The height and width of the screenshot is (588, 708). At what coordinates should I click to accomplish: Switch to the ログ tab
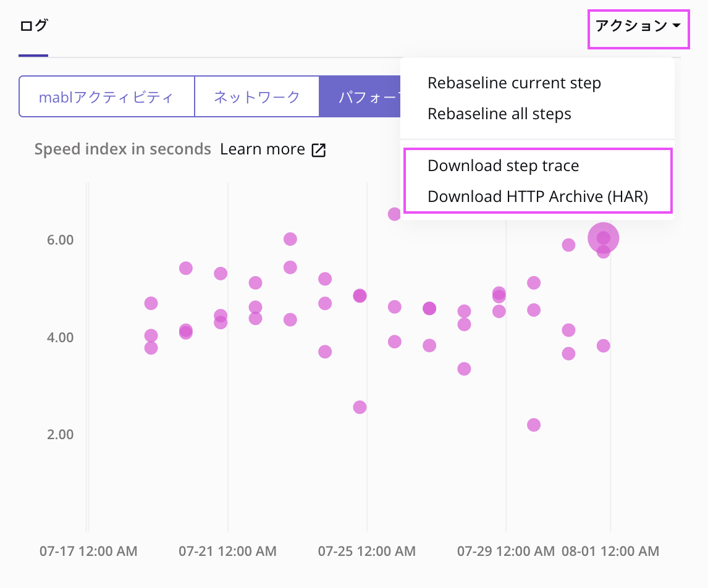pyautogui.click(x=33, y=26)
